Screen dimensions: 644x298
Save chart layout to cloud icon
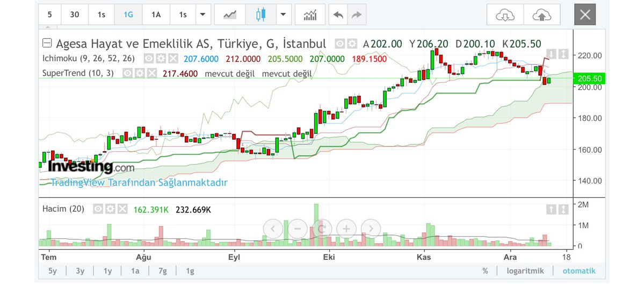(542, 15)
